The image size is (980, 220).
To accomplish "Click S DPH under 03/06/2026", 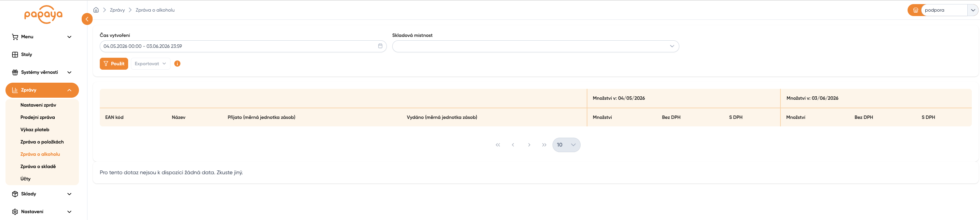I will click(x=928, y=117).
